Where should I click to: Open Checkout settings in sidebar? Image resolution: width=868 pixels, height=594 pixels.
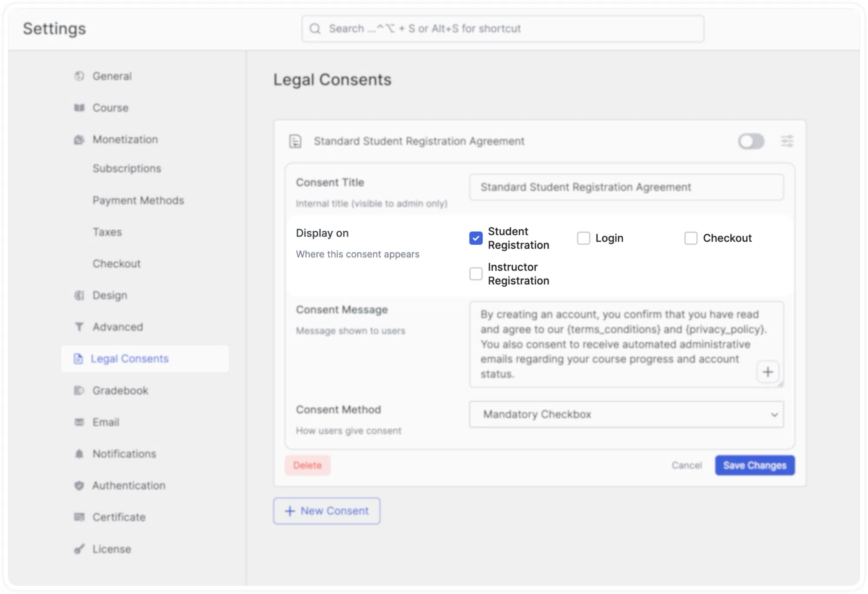[116, 264]
